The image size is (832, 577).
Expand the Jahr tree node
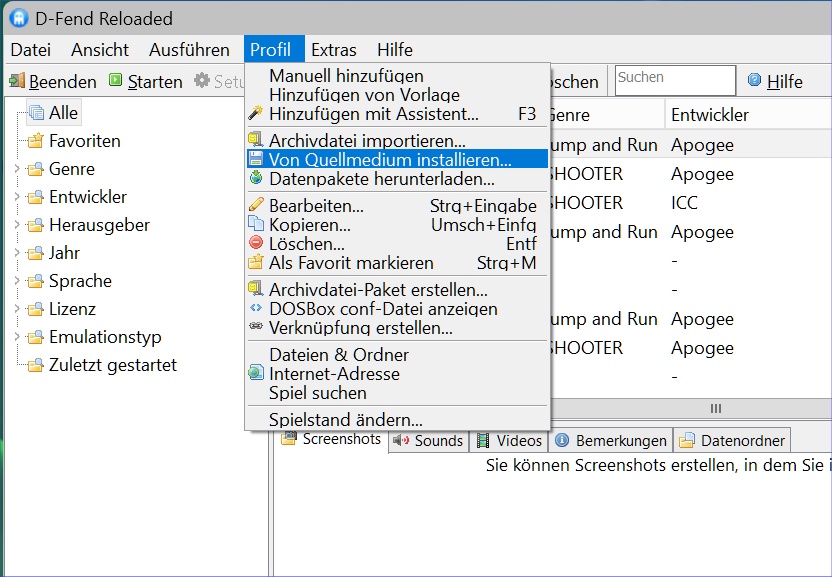tap(16, 253)
